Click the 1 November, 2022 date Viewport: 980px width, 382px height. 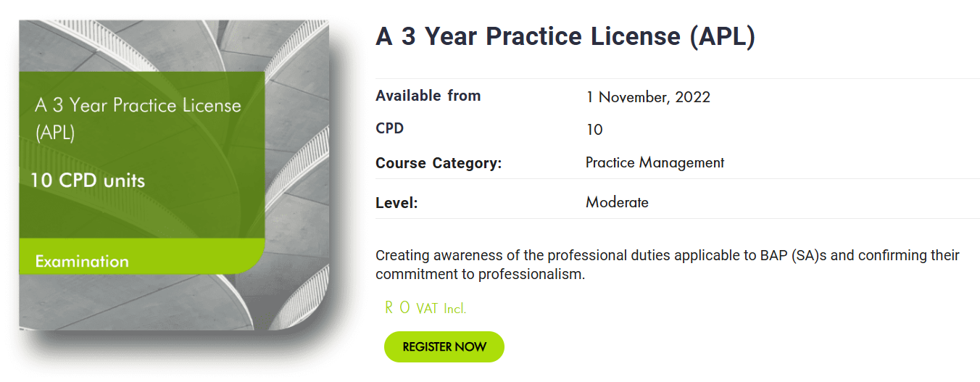(648, 97)
